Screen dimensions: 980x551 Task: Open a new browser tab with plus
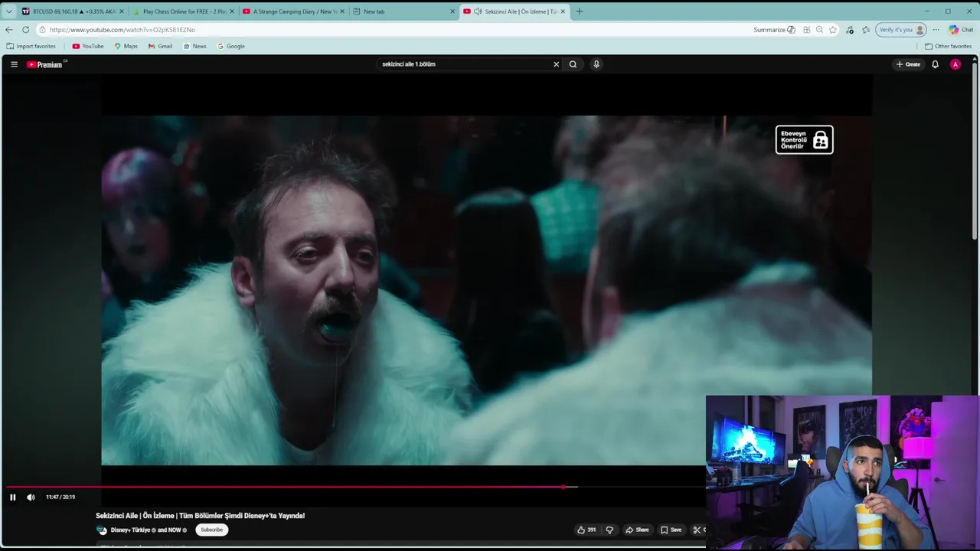(579, 11)
